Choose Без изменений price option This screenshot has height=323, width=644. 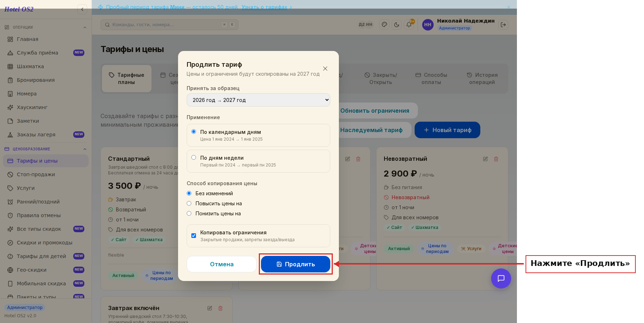click(x=189, y=193)
